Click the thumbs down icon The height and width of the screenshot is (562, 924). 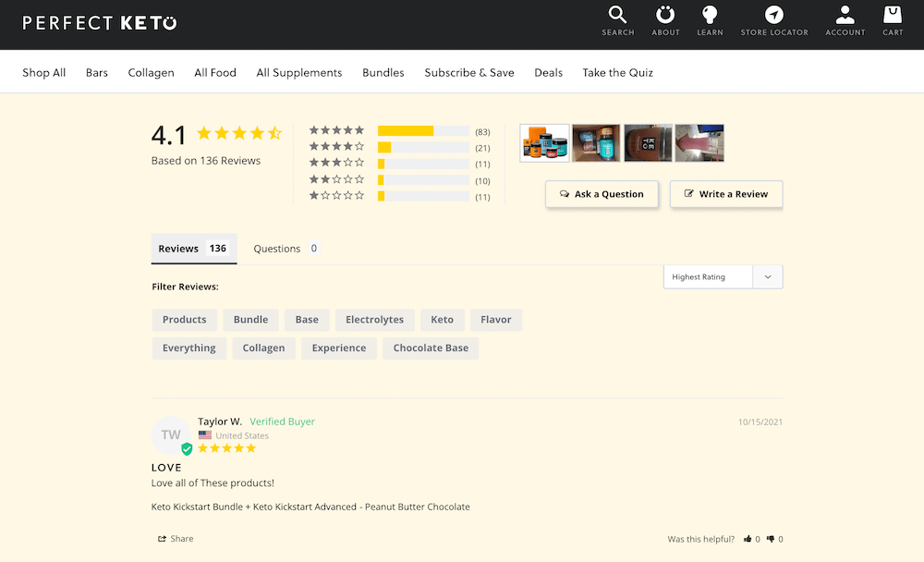771,538
